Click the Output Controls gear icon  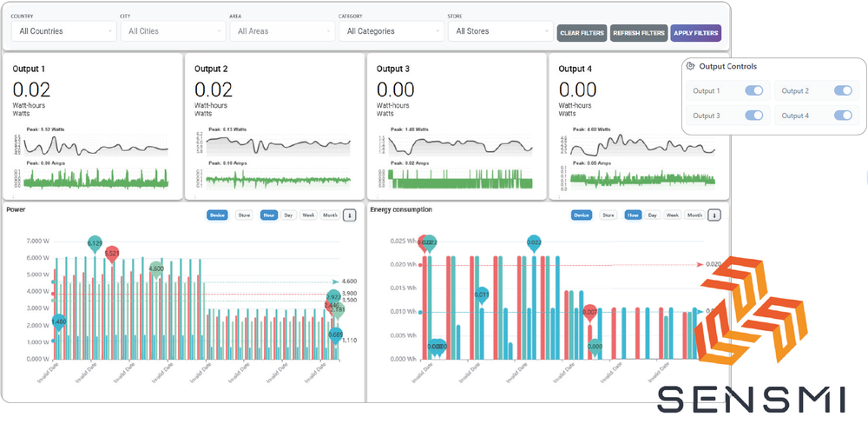tap(690, 66)
